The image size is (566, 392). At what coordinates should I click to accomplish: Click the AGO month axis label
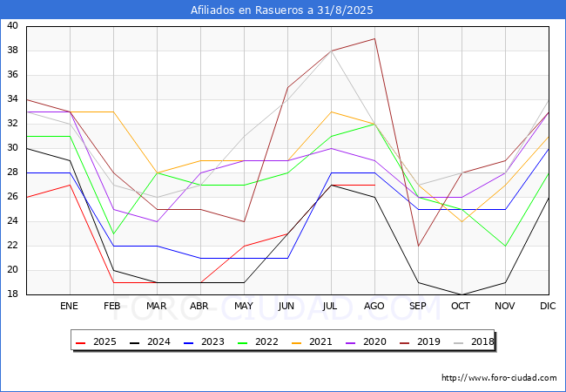[x=374, y=306]
